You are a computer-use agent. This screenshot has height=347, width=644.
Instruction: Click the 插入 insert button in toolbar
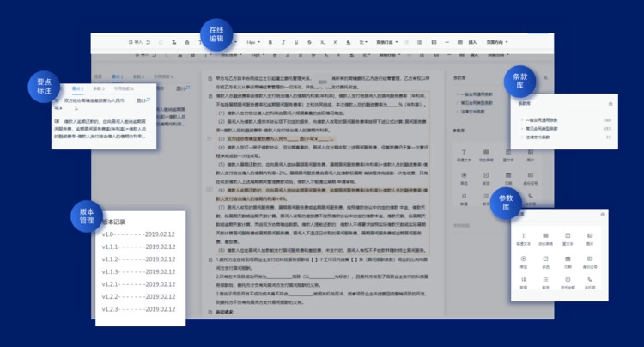[x=472, y=41]
